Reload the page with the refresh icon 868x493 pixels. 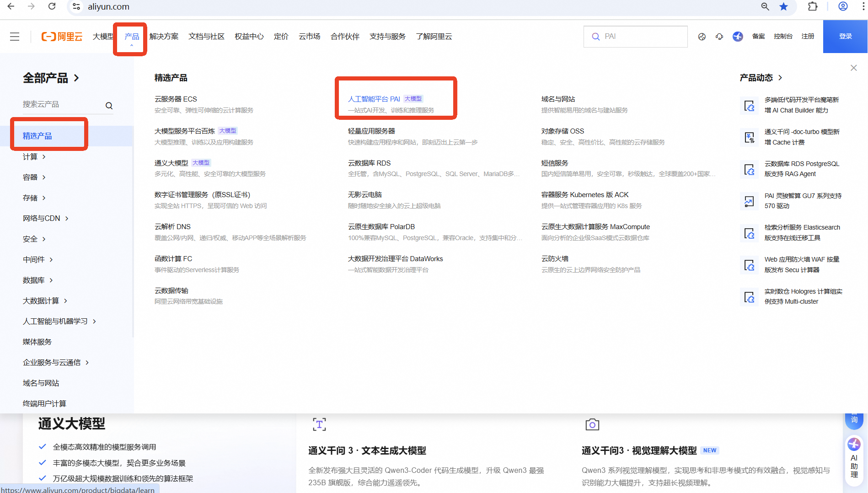(52, 6)
